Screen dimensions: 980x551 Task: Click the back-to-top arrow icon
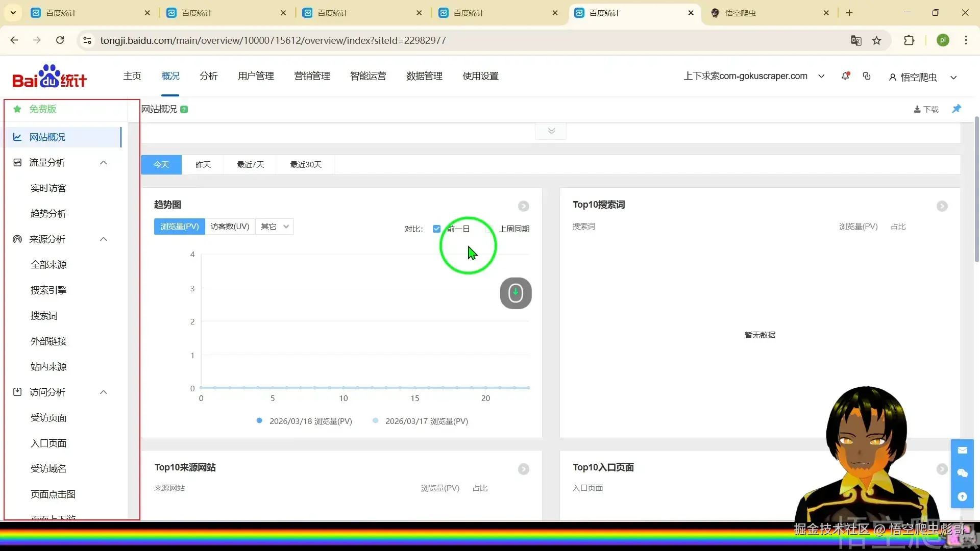[962, 496]
